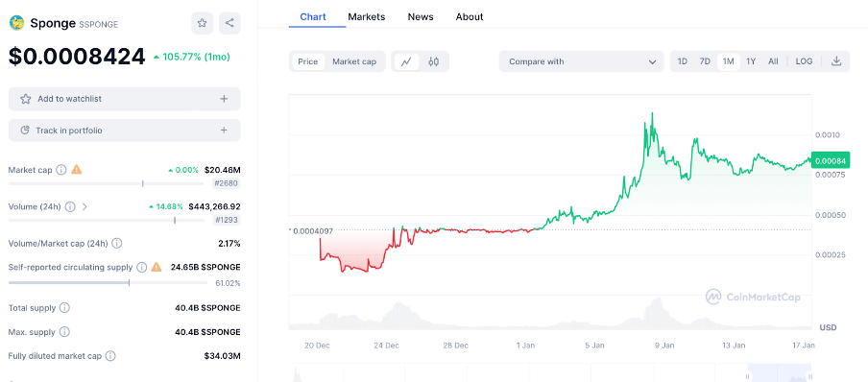Expand Volume (24h) chevron arrow
This screenshot has width=868, height=382.
84,207
